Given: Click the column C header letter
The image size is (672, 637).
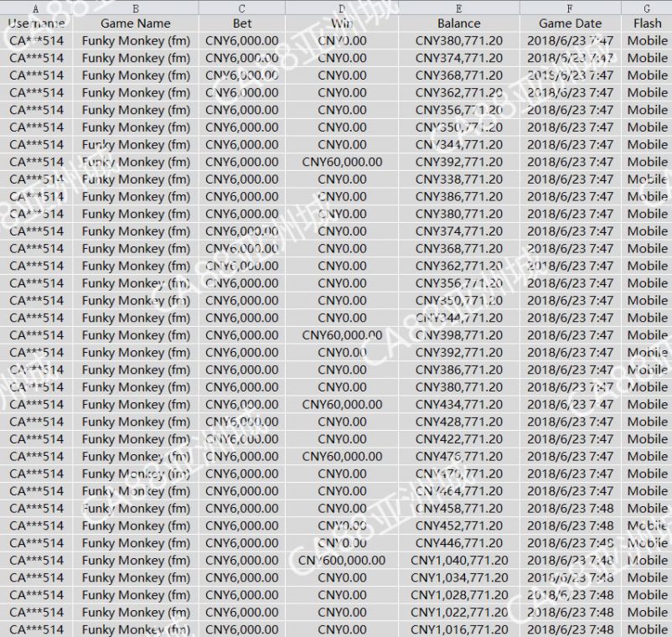Looking at the screenshot, I should coord(242,8).
